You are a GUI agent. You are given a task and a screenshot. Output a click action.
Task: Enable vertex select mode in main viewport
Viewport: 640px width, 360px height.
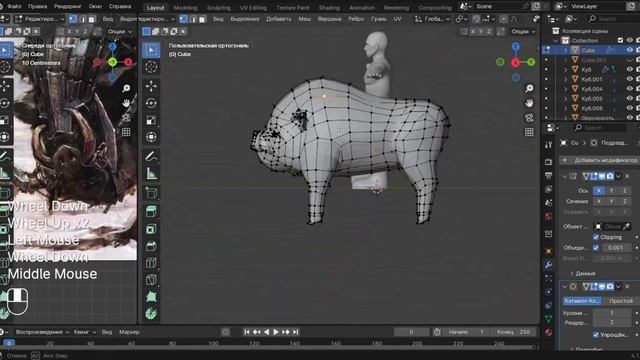184,19
